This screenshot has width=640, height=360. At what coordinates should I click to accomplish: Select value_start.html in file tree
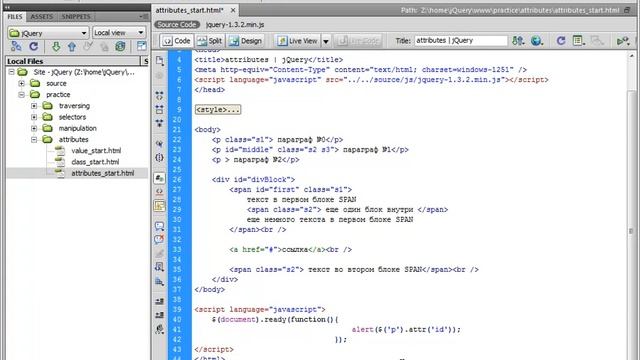[x=96, y=151]
